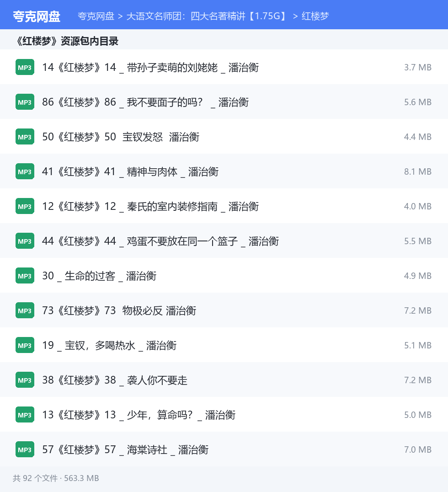448x492 pixels.
Task: Click the MP3 icon beside 少年，算命吗
Action: [x=25, y=415]
